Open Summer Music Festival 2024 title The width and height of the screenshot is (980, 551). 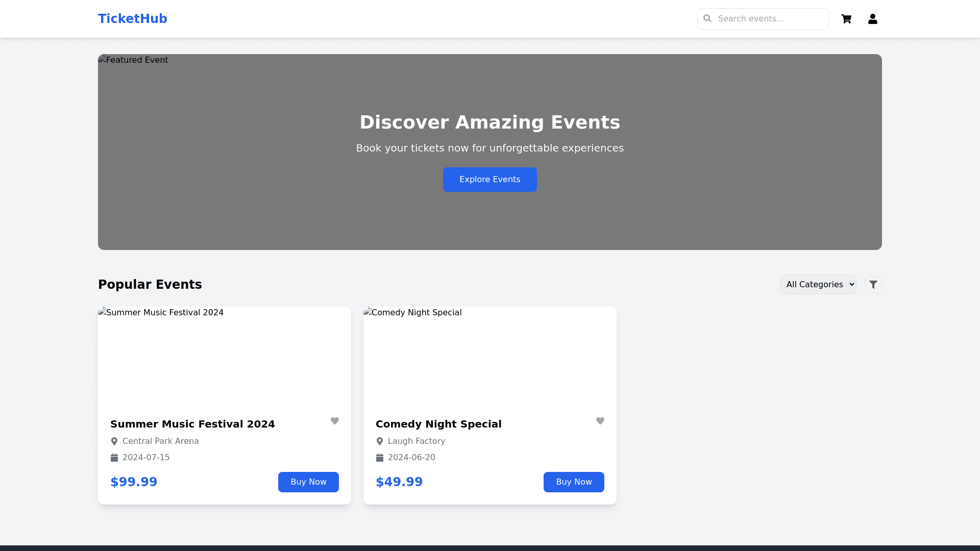(x=192, y=424)
